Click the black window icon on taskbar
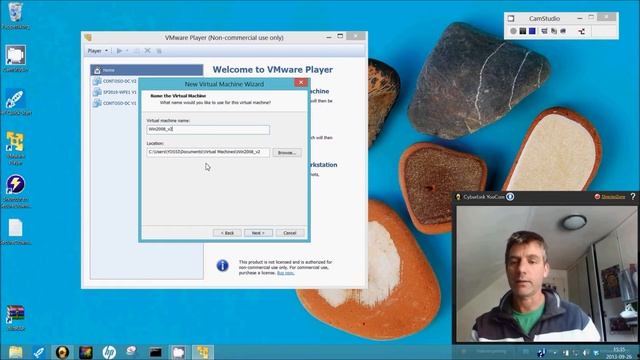This screenshot has height=360, width=640. click(x=156, y=352)
